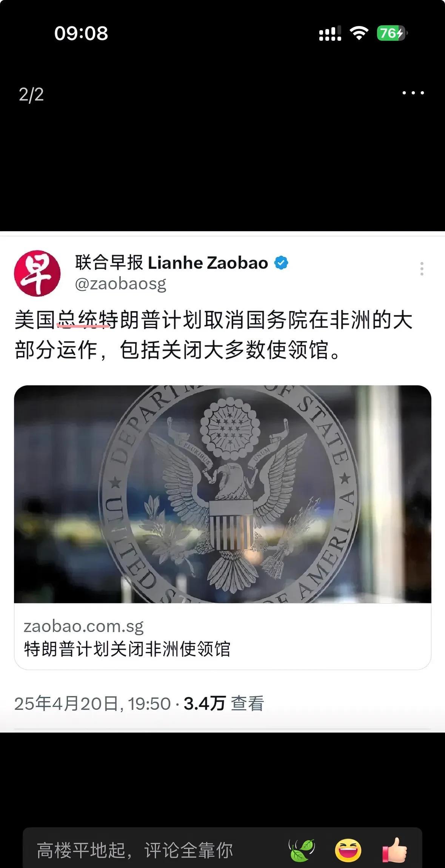The height and width of the screenshot is (868, 445).
Task: Tap the battery icon showing 76
Action: pyautogui.click(x=392, y=33)
